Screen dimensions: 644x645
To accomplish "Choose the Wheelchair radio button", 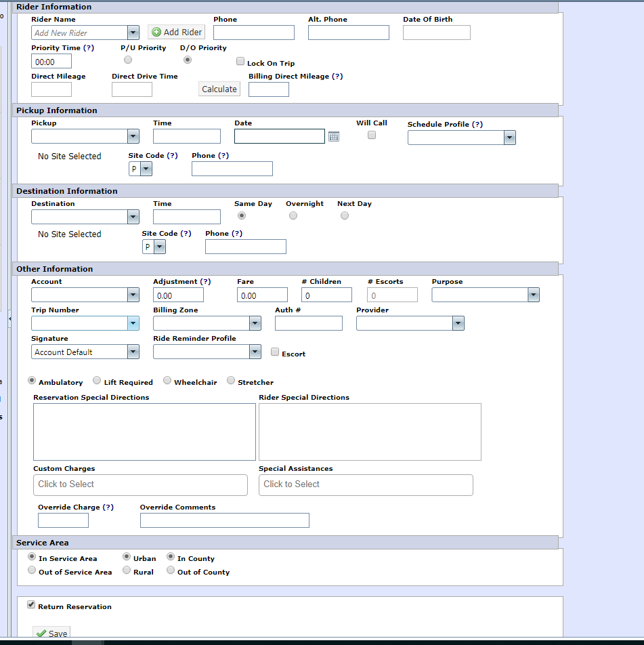I will click(x=167, y=380).
